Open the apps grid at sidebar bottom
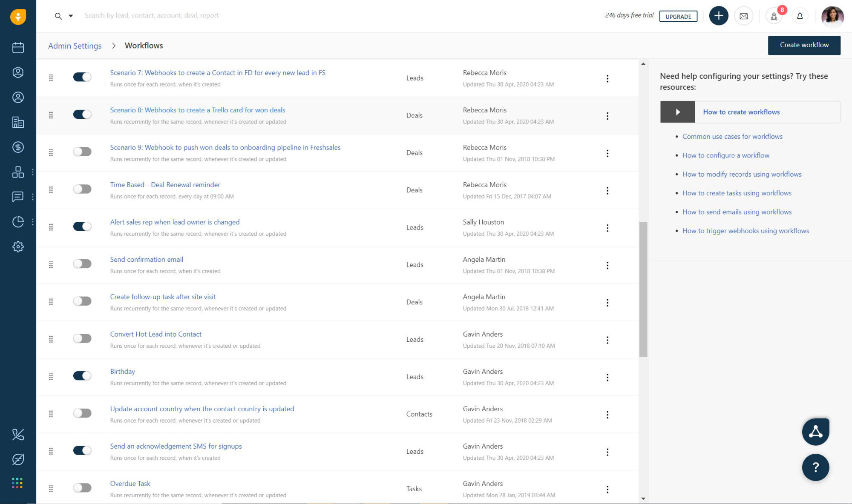Viewport: 852px width, 504px height. coord(18,483)
